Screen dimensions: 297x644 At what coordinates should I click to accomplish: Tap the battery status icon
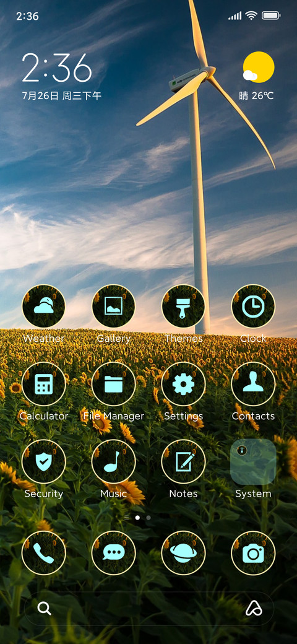click(271, 16)
